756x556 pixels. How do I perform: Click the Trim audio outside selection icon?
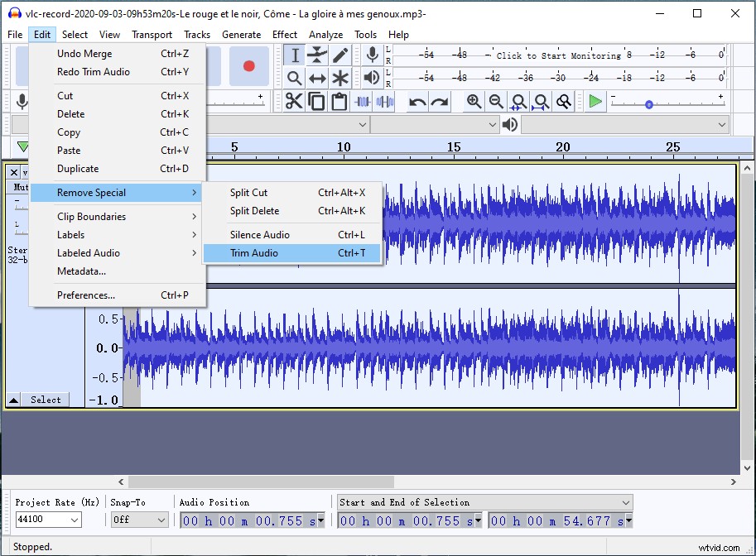pyautogui.click(x=363, y=101)
